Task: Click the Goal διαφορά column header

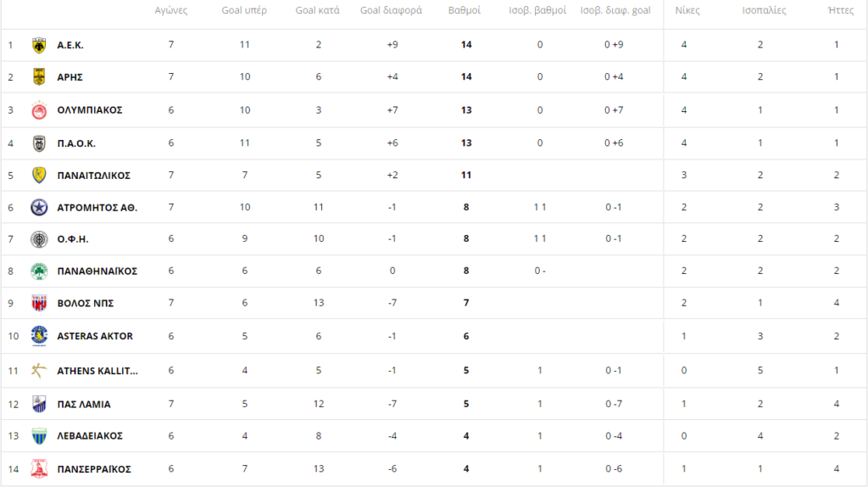Action: click(391, 10)
